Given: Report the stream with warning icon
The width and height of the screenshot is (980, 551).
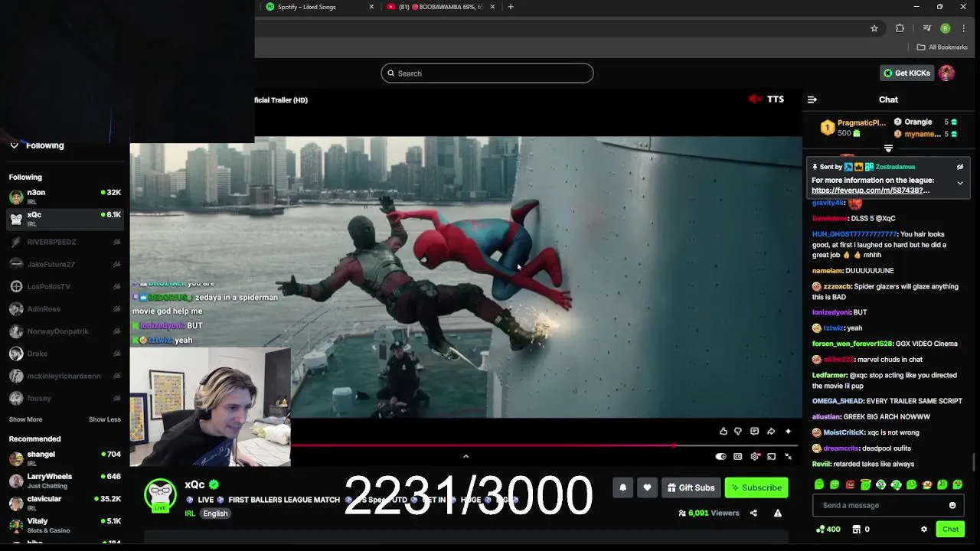Looking at the screenshot, I should [x=777, y=514].
